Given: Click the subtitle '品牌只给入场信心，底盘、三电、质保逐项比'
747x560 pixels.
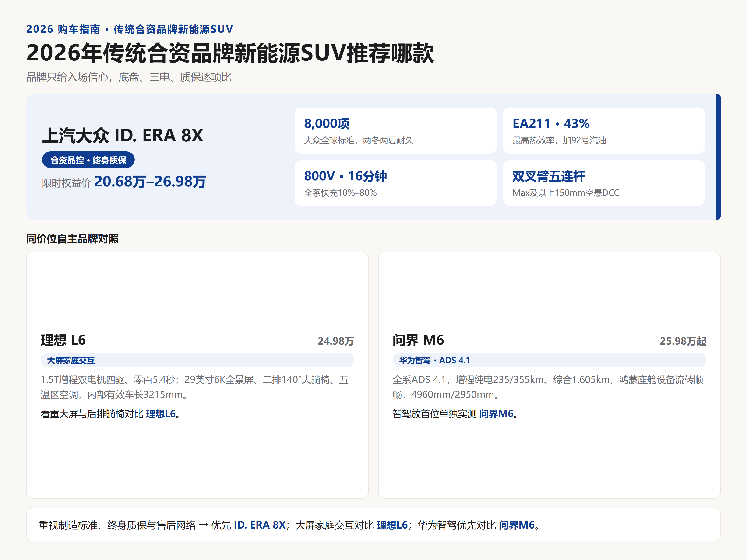Looking at the screenshot, I should click(x=129, y=77).
